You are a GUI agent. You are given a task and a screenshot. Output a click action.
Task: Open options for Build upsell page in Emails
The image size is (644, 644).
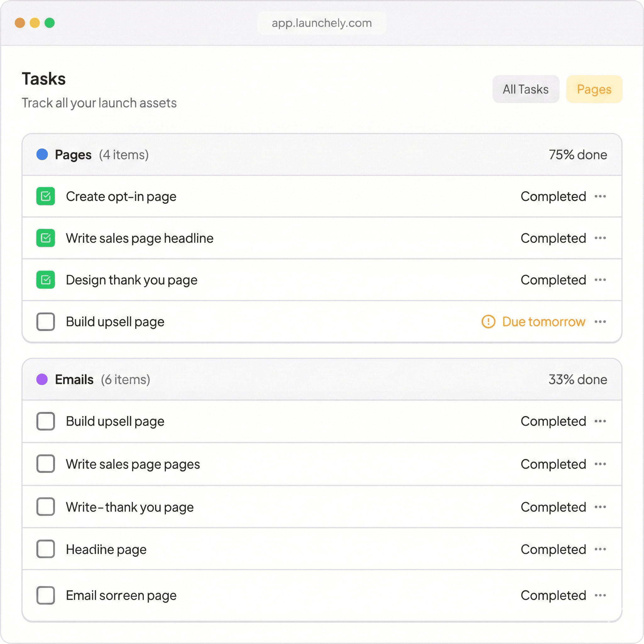[x=600, y=421]
